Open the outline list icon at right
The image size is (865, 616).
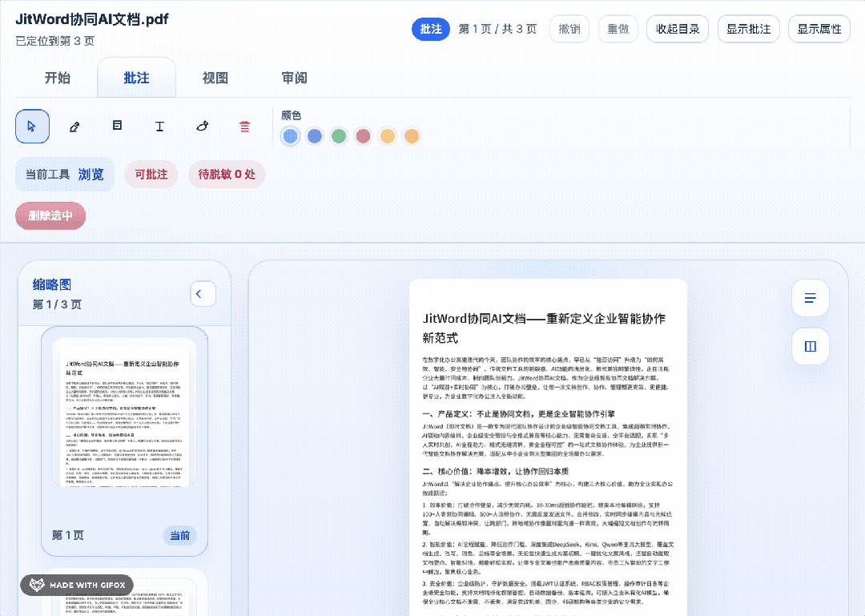click(x=811, y=298)
